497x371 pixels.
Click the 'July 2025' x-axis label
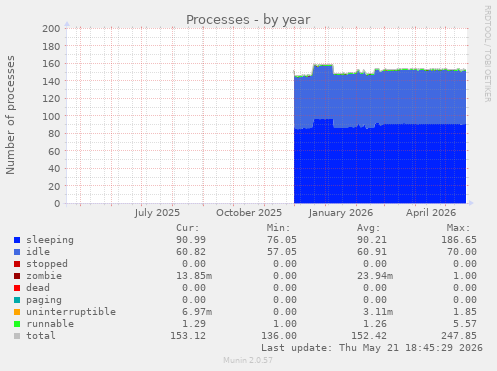pyautogui.click(x=157, y=213)
